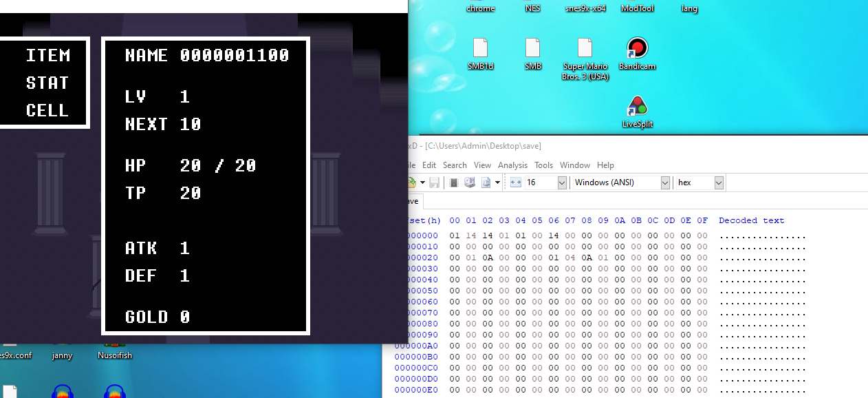Open the Tools menu in HxD
This screenshot has width=868, height=398.
pyautogui.click(x=543, y=165)
